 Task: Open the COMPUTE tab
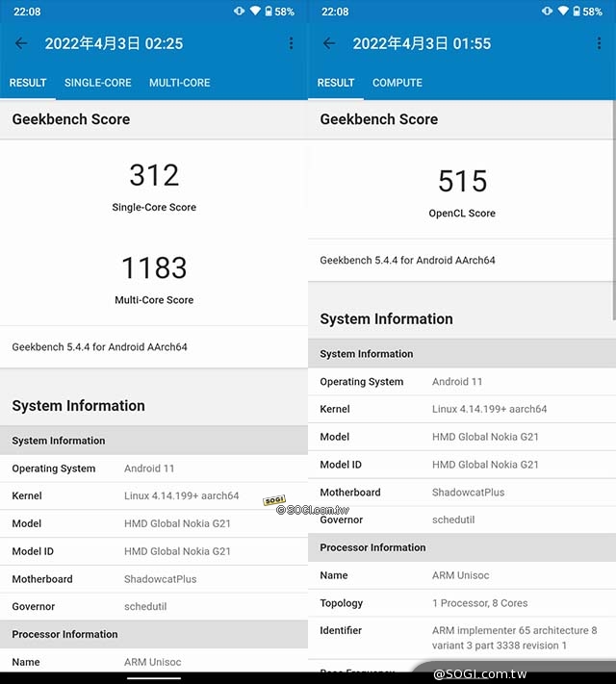398,83
